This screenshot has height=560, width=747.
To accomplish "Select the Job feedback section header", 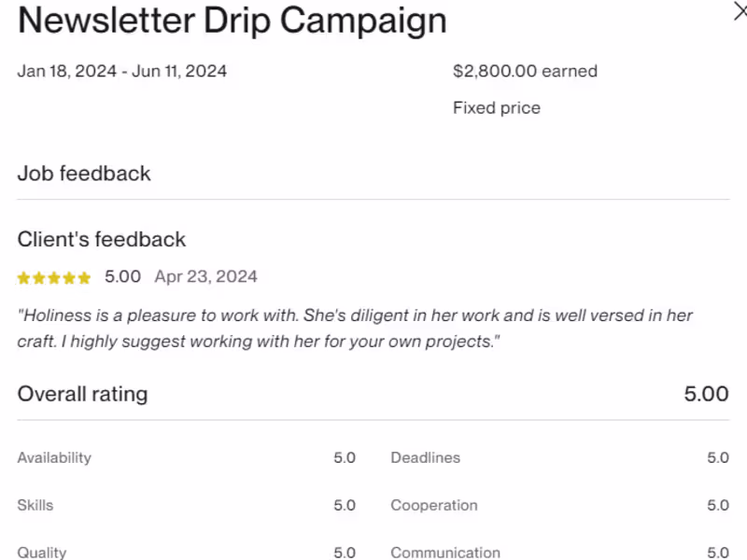I will pyautogui.click(x=84, y=174).
